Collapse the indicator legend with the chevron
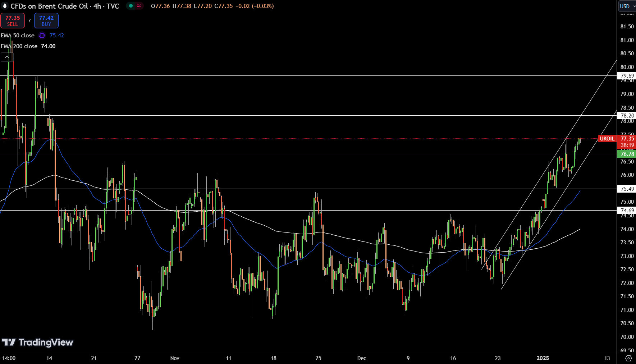636x364 pixels. click(x=7, y=57)
